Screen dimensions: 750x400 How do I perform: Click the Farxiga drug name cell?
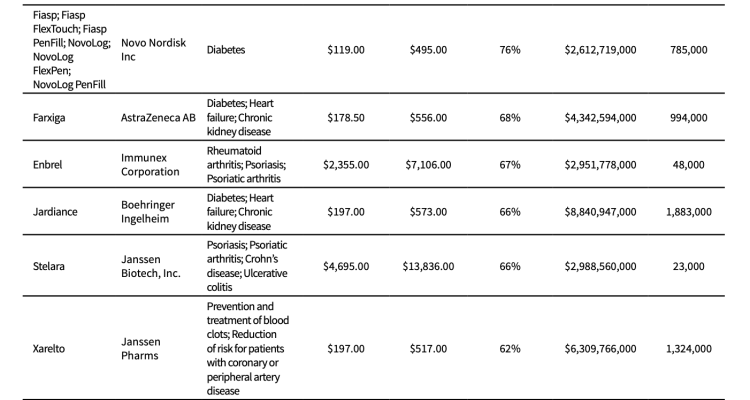[x=51, y=118]
